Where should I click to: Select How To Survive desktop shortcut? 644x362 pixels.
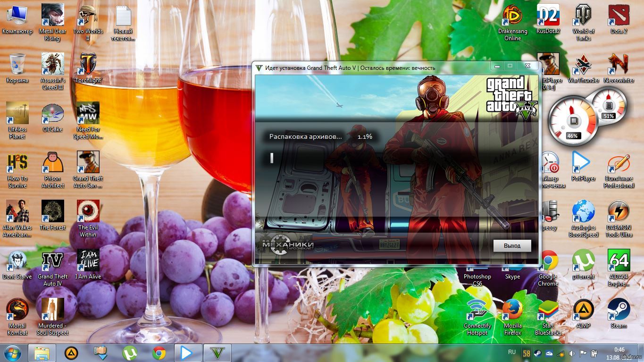17,170
